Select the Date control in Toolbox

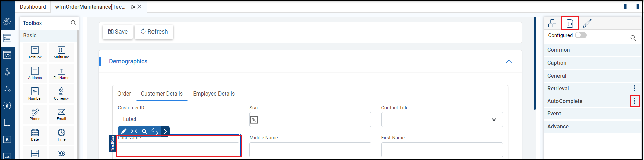(x=35, y=135)
